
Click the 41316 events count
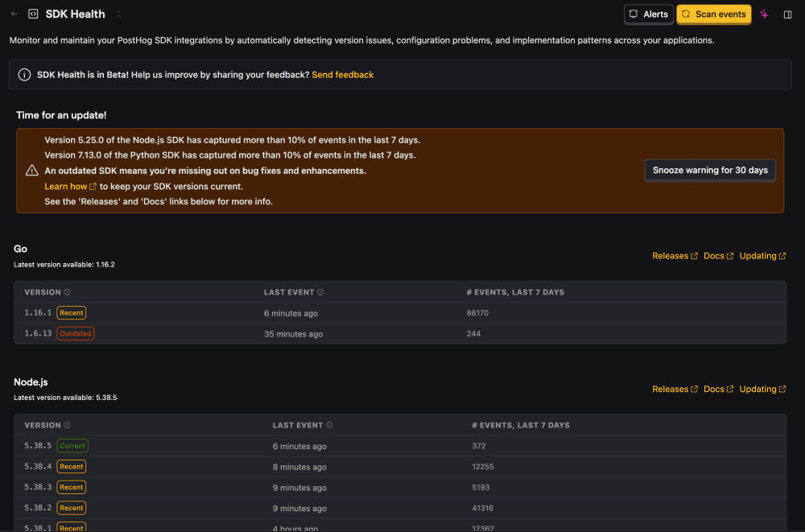(482, 508)
